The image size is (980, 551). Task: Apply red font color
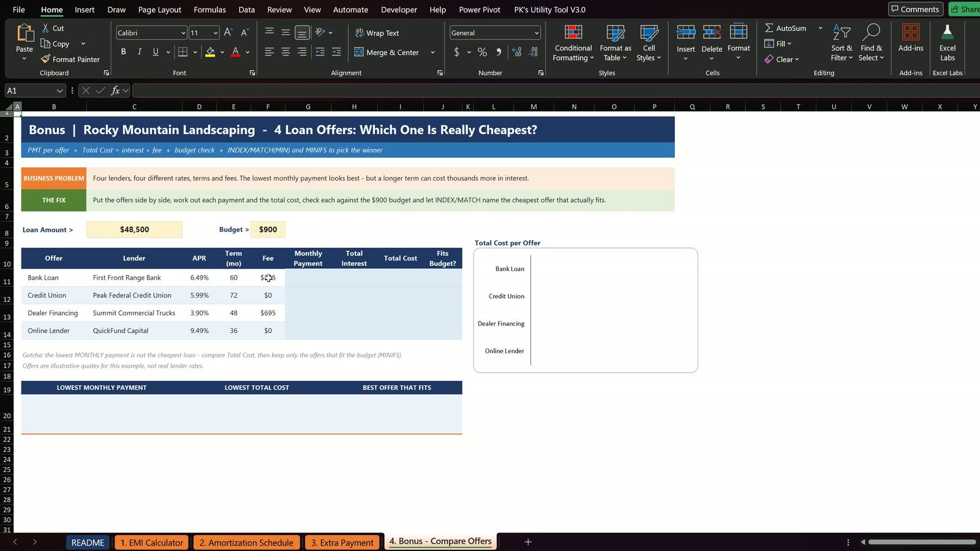235,52
